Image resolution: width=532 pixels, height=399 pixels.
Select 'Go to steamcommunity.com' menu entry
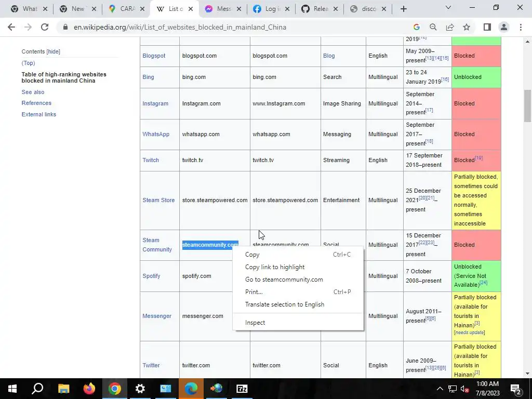pyautogui.click(x=298, y=280)
